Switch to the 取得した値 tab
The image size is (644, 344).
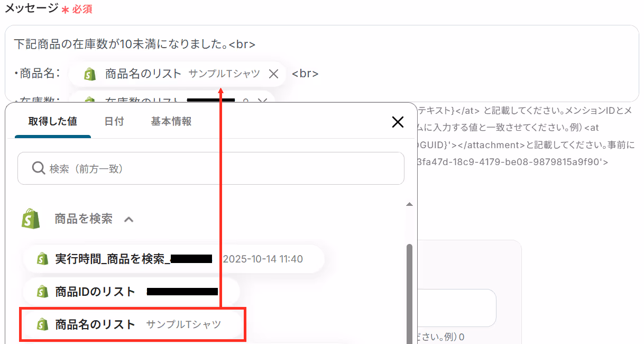point(53,121)
